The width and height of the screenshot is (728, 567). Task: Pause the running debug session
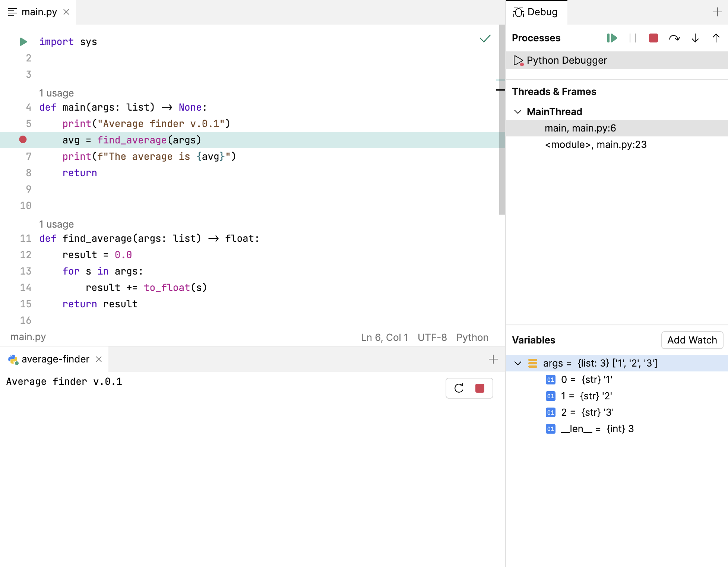(632, 38)
